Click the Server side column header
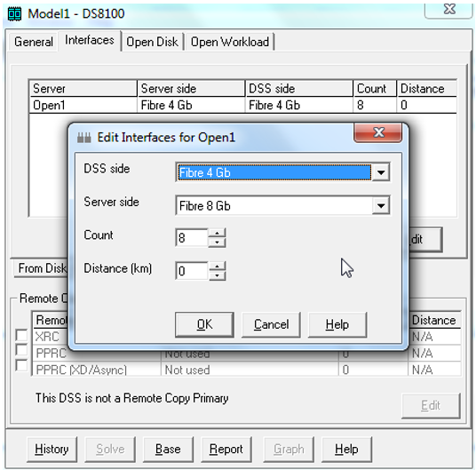The width and height of the screenshot is (476, 470). pyautogui.click(x=191, y=89)
